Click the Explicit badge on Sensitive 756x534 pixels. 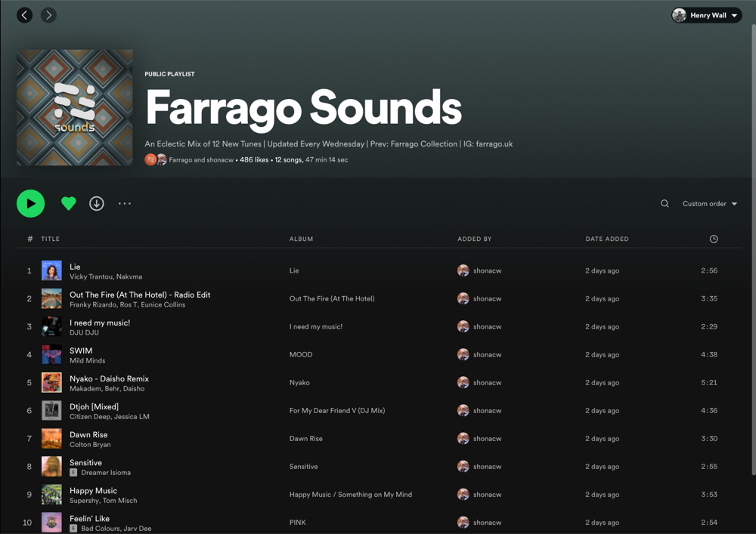[x=73, y=472]
